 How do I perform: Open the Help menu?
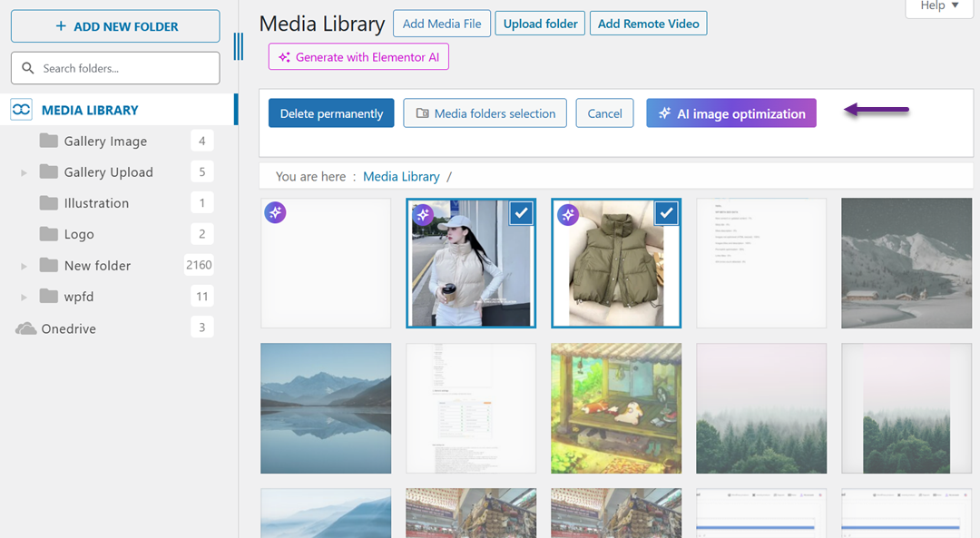[938, 6]
